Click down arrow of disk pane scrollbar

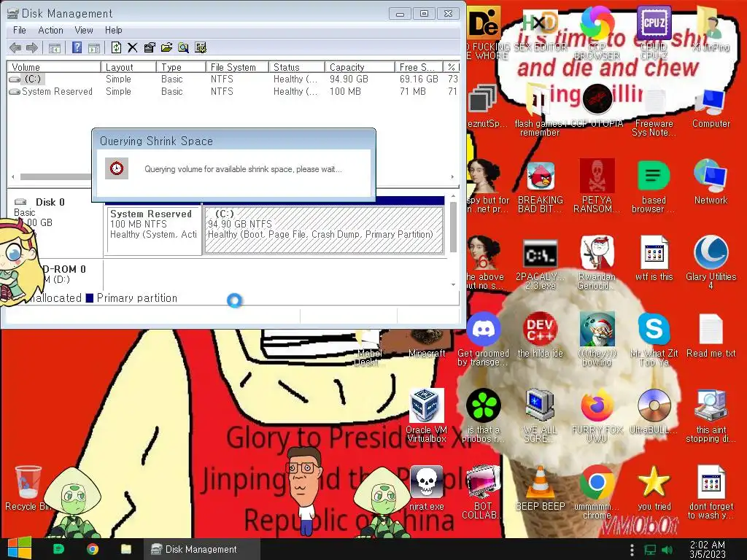coord(453,285)
